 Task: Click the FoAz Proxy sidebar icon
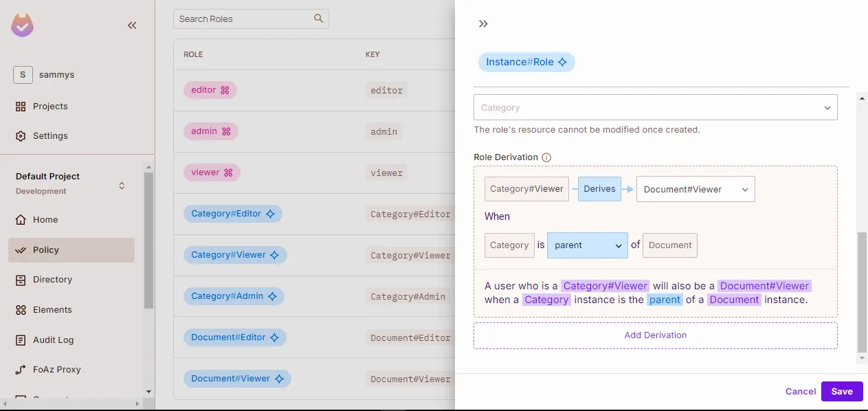click(21, 370)
